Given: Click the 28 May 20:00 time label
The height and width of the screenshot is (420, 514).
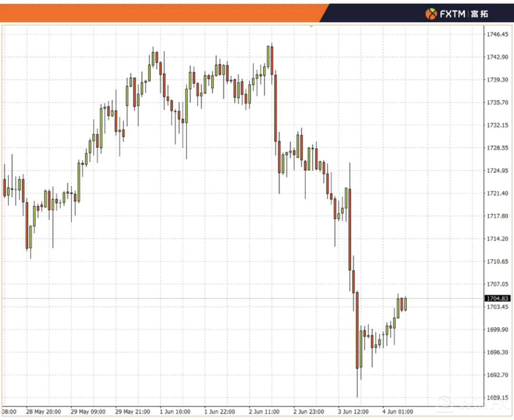Looking at the screenshot, I should [x=43, y=411].
